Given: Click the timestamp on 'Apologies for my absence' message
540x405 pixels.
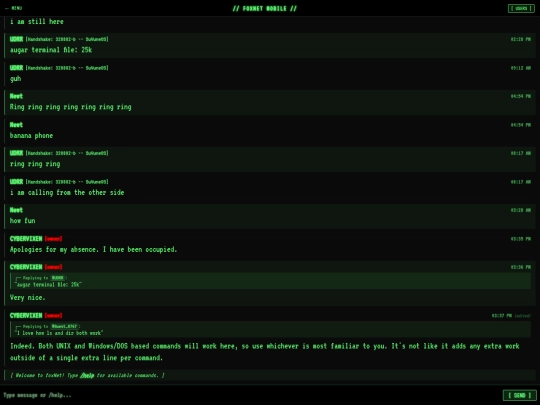Looking at the screenshot, I should click(521, 239).
